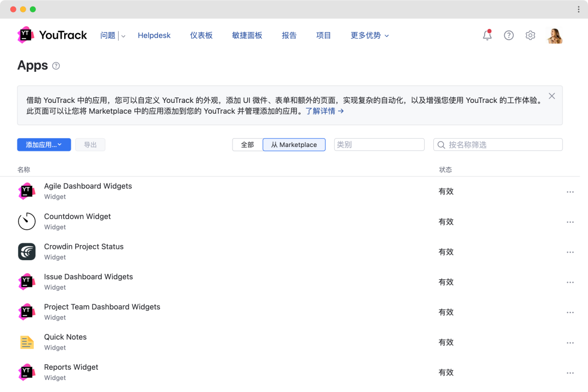This screenshot has height=392, width=588.
Task: Expand the 添加应用 dropdown button
Action: (44, 145)
